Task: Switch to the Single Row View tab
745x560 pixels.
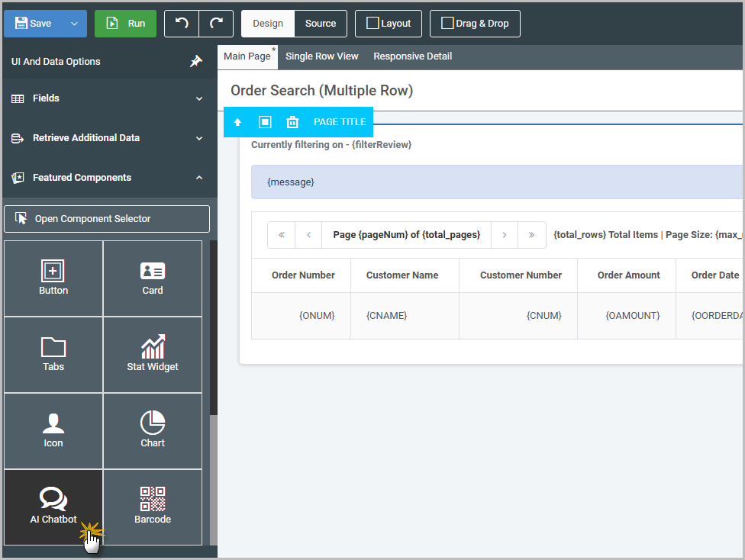Action: 321,56
